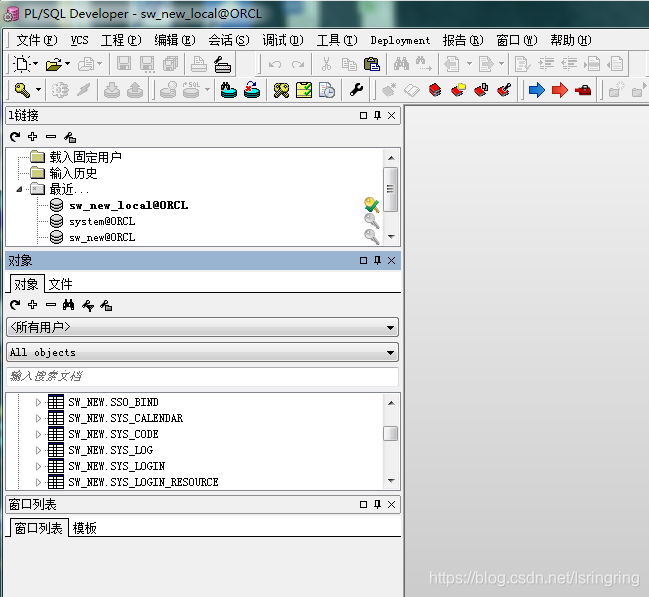Click the Paste clipboard icon
Screen dimensions: 649x597
click(372, 64)
